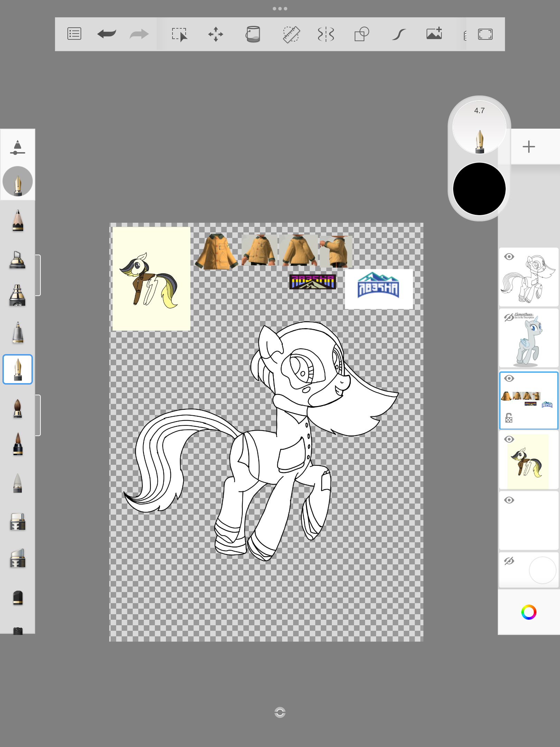This screenshot has height=747, width=560.
Task: Turn on Predictive Stroke curve tool
Action: [399, 34]
